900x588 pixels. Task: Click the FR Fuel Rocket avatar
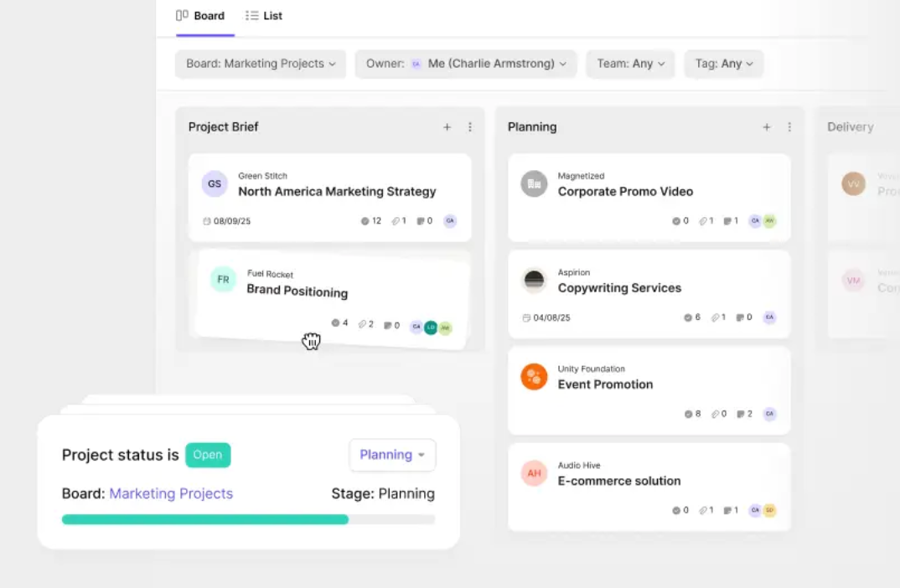click(223, 280)
